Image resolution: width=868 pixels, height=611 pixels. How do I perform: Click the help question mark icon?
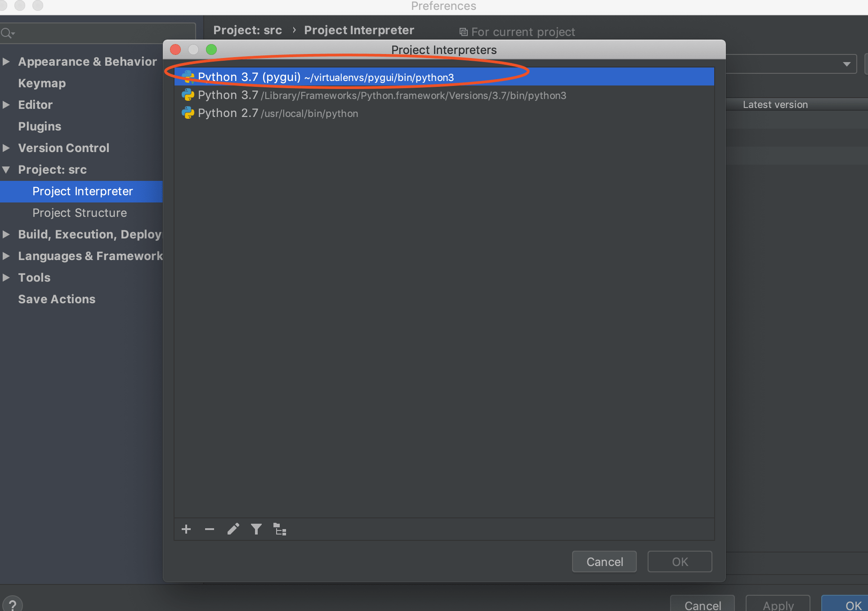point(13,604)
